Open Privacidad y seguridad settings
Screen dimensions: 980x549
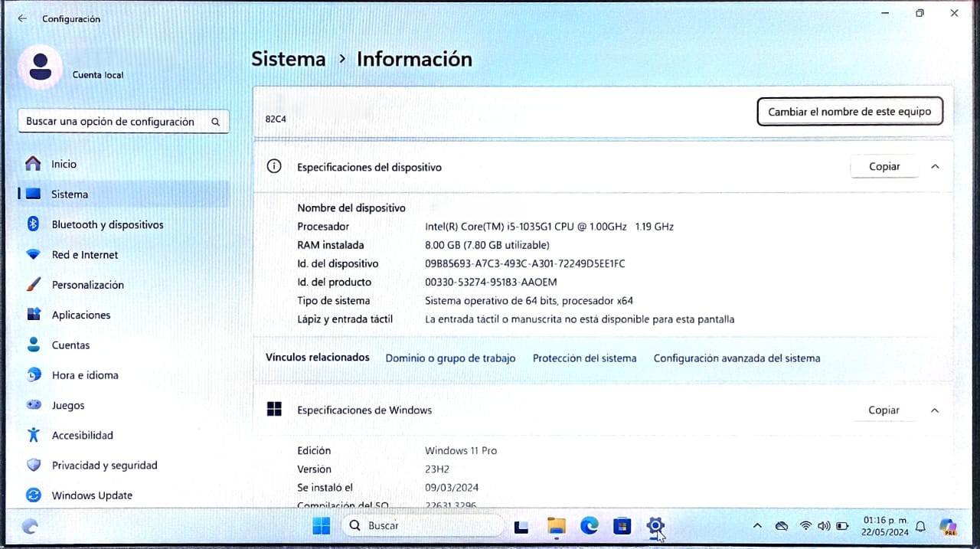click(x=122, y=465)
